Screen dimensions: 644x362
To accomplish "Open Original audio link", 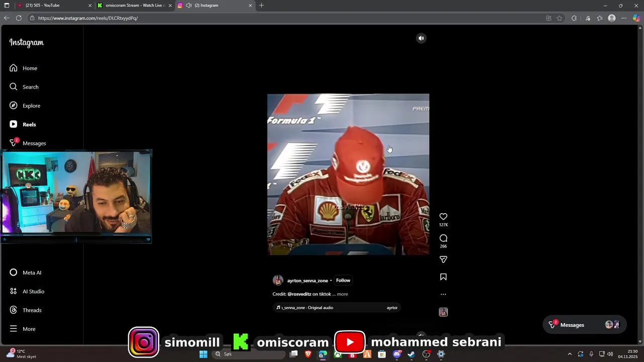I will click(320, 308).
